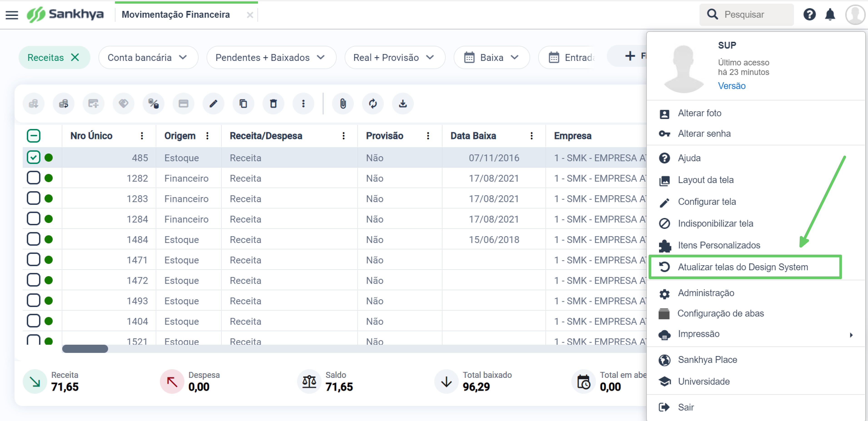
Task: Click the refresh records icon
Action: click(373, 103)
